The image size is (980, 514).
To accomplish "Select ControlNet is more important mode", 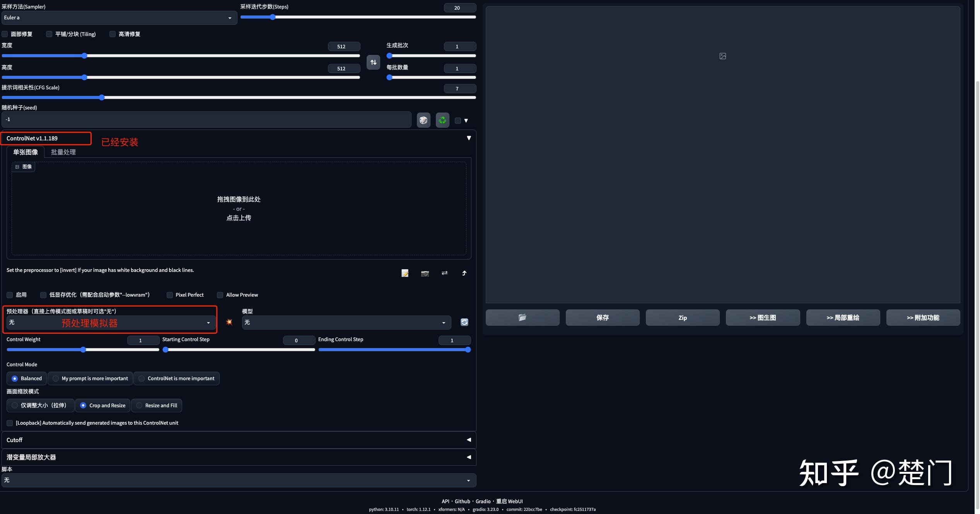I will click(x=142, y=378).
